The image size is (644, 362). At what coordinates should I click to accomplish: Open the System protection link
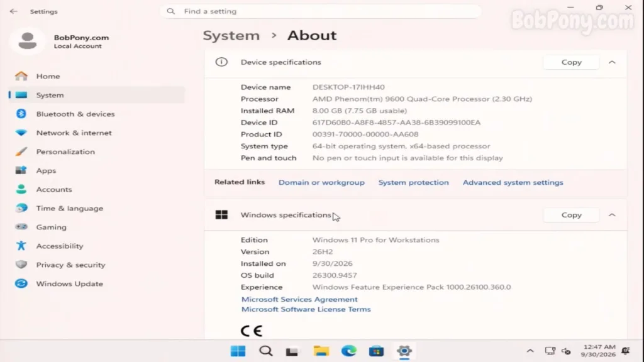(x=414, y=182)
